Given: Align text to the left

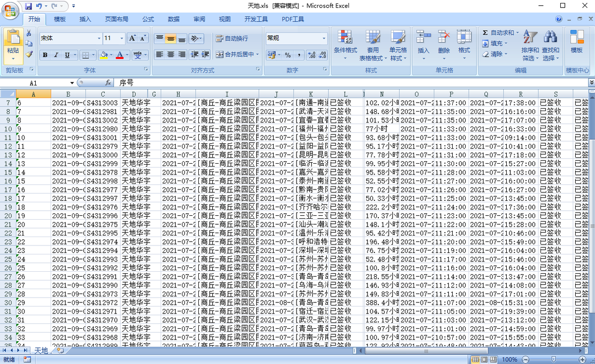Looking at the screenshot, I should tap(159, 55).
